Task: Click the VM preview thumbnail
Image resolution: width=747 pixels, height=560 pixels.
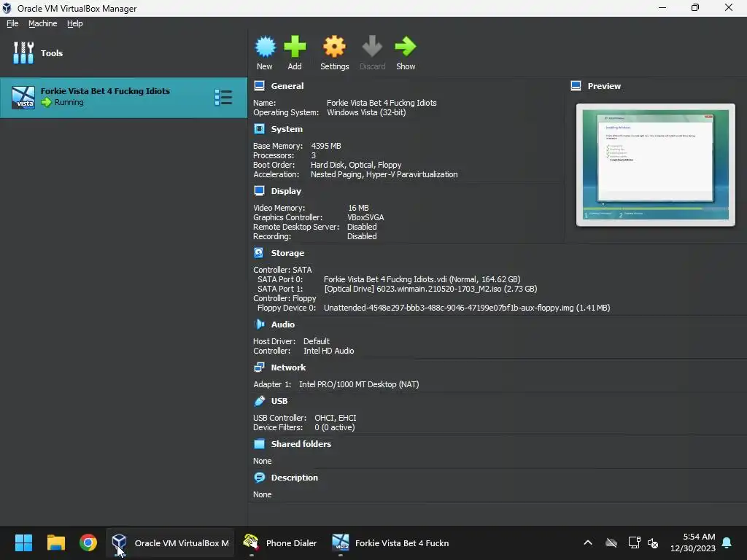Action: tap(656, 165)
